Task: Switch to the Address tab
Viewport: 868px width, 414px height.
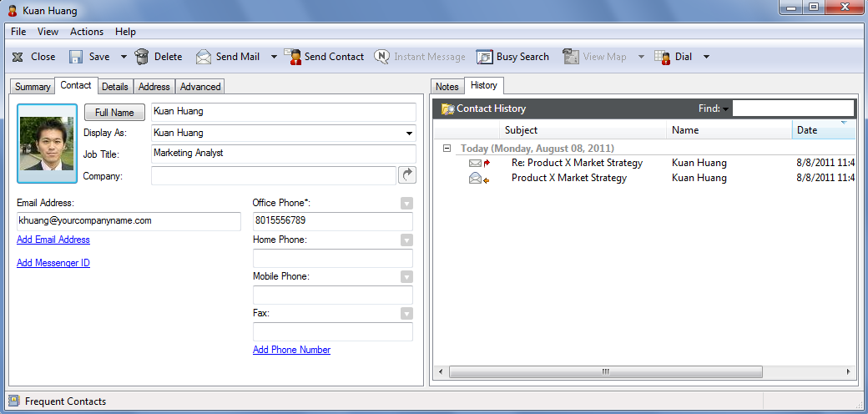Action: (x=154, y=87)
